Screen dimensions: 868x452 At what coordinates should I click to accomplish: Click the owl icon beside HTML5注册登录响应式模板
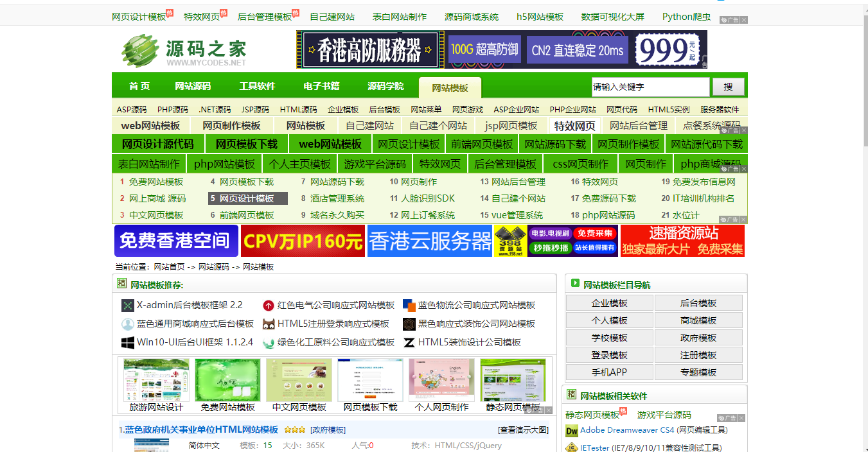tap(269, 324)
